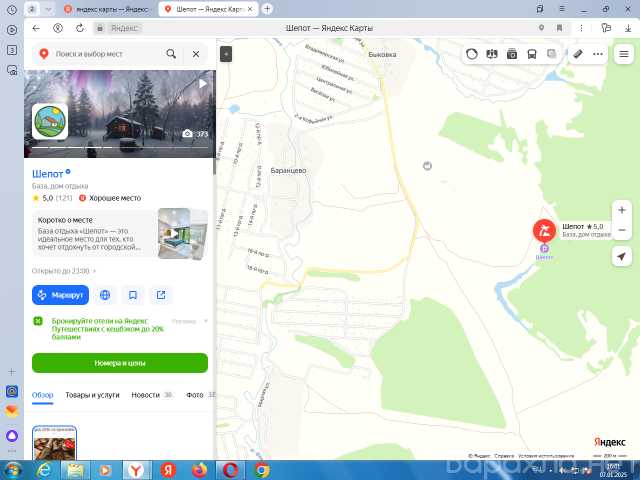This screenshot has height=480, width=640.
Task: Zoom in the map with plus button
Action: coord(622,210)
